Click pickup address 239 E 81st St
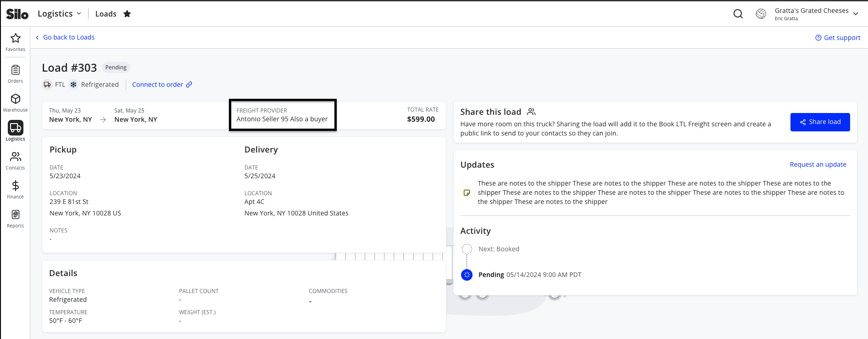This screenshot has height=339, width=868. point(69,202)
